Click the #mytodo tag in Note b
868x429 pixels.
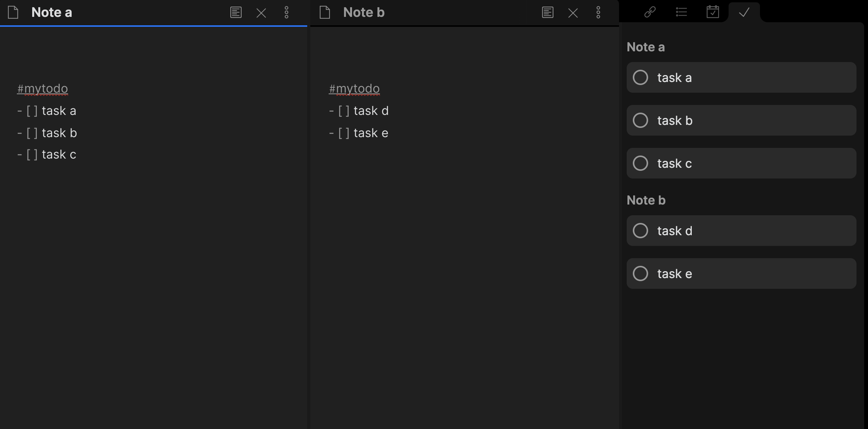coord(354,89)
